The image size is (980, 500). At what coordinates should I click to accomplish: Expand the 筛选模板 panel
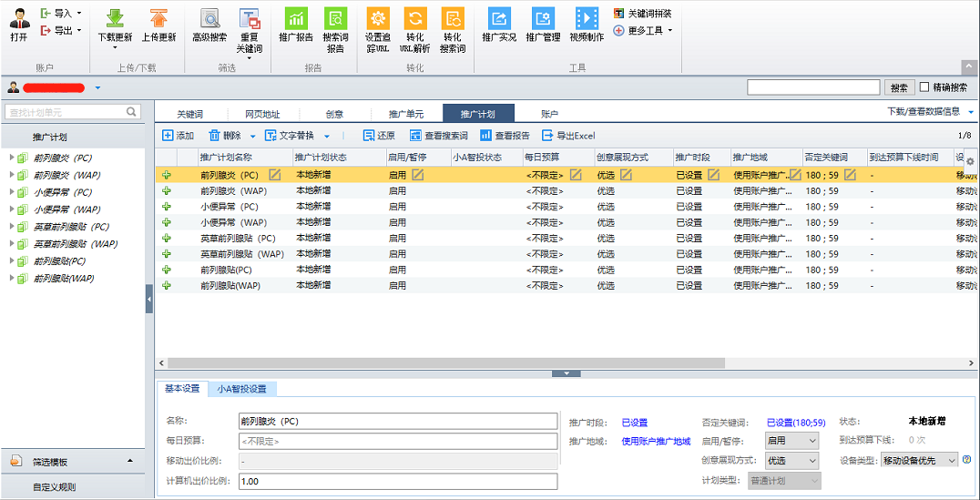click(x=130, y=461)
